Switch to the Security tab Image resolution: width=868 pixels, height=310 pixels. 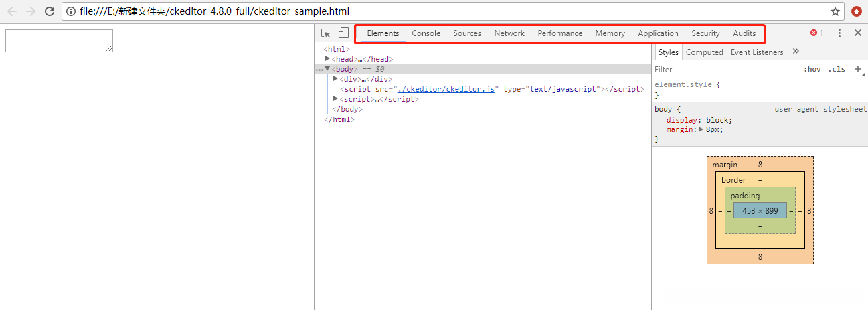pos(706,33)
